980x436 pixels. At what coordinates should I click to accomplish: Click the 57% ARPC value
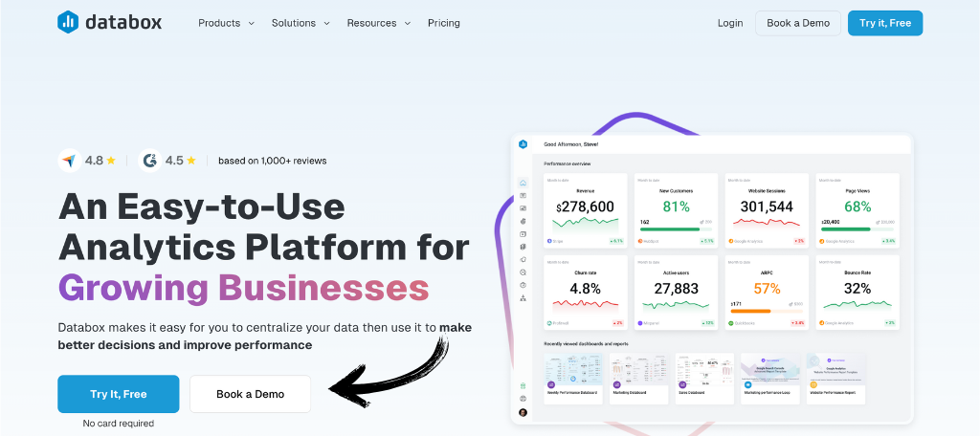767,289
